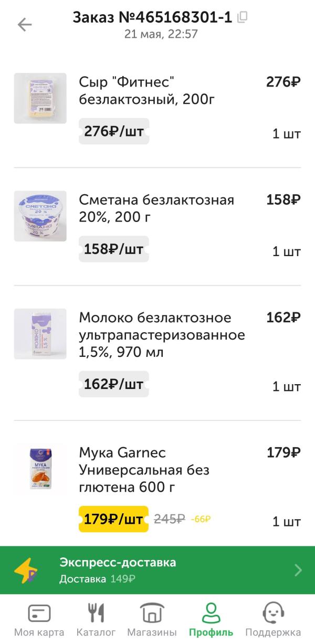Expand express delivery details chevron
315x644 pixels.
[x=298, y=571]
